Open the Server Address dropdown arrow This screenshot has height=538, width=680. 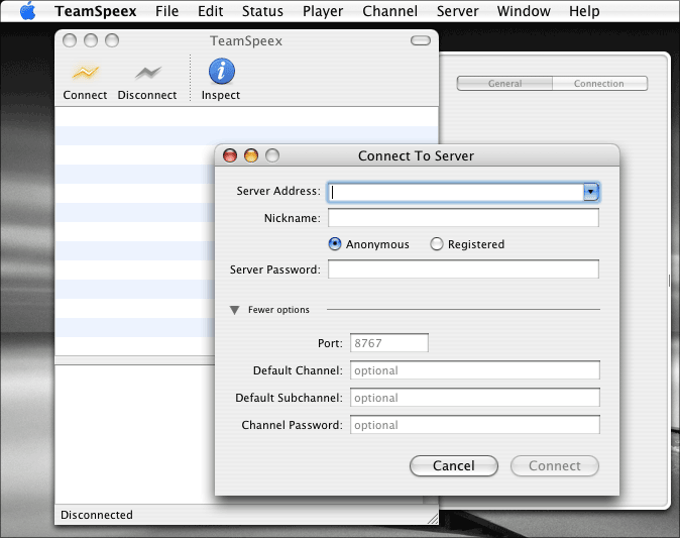pyautogui.click(x=591, y=192)
